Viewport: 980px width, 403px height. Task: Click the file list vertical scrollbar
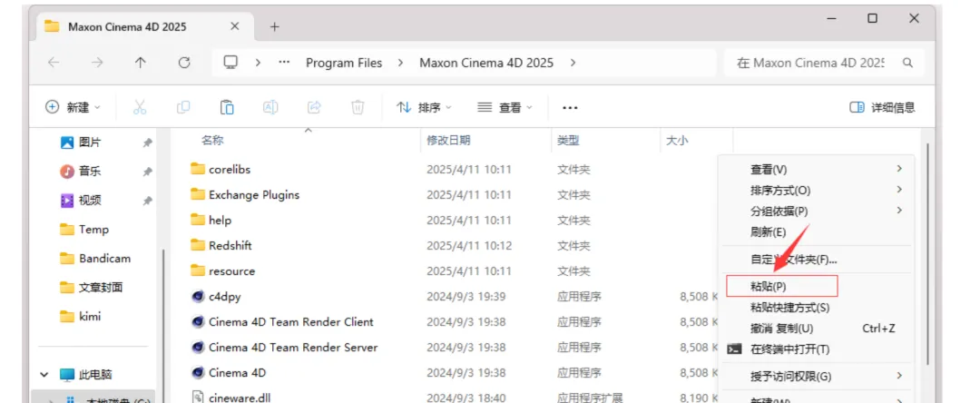pos(929,253)
